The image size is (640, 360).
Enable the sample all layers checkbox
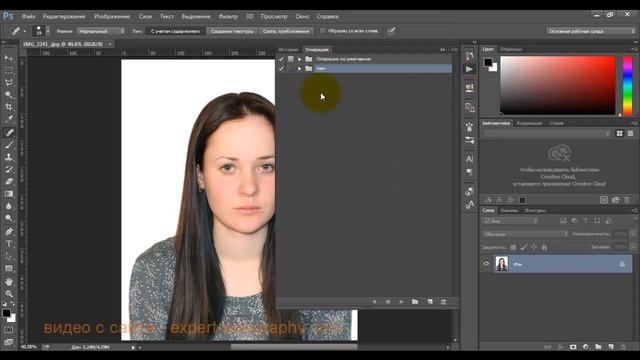(322, 31)
